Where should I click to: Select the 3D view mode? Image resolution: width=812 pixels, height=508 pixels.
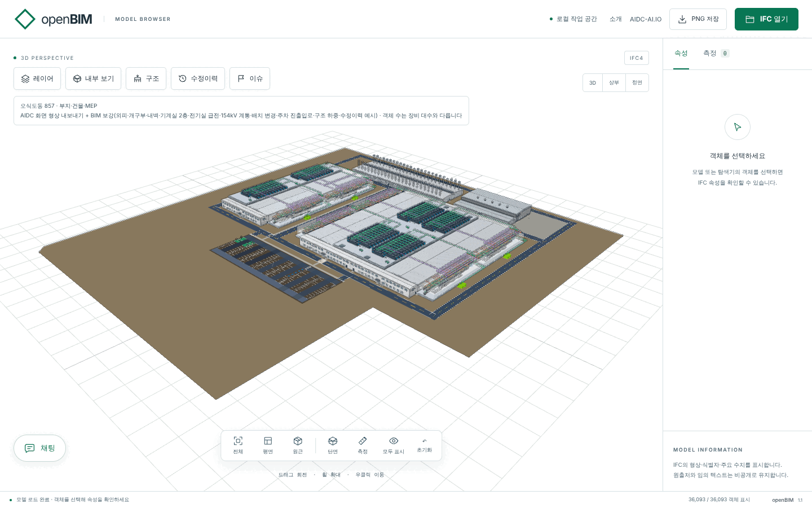pos(593,83)
